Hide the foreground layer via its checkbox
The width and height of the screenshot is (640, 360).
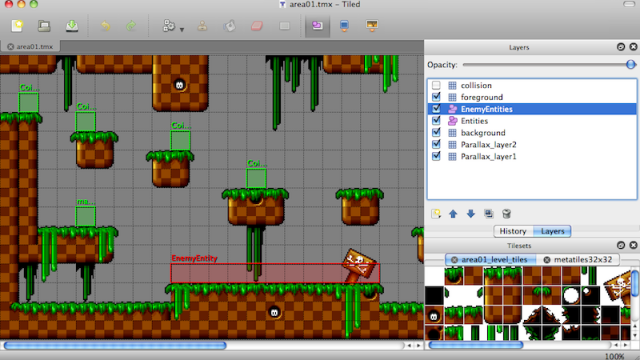(436, 97)
